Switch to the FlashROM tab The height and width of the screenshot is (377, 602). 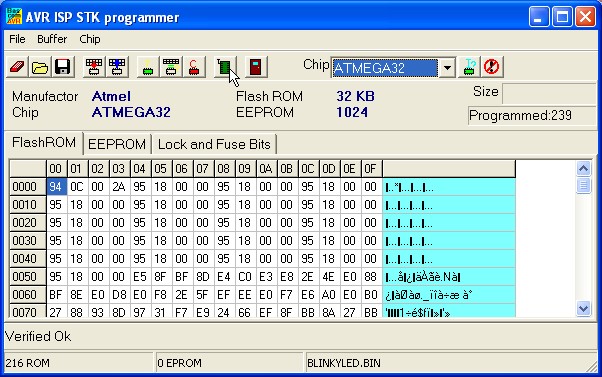(x=44, y=142)
